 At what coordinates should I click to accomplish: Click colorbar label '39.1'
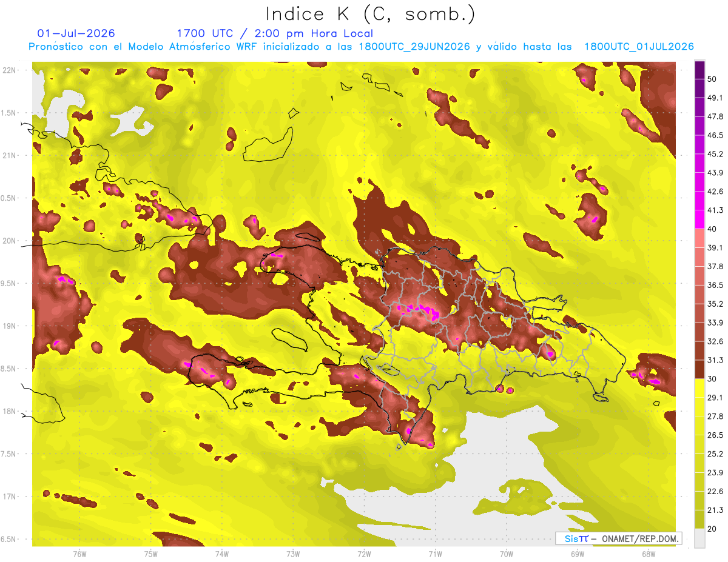(x=715, y=247)
